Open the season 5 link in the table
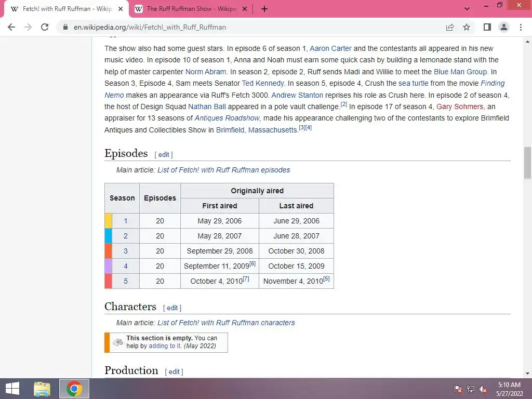This screenshot has width=532, height=399. pos(126,281)
